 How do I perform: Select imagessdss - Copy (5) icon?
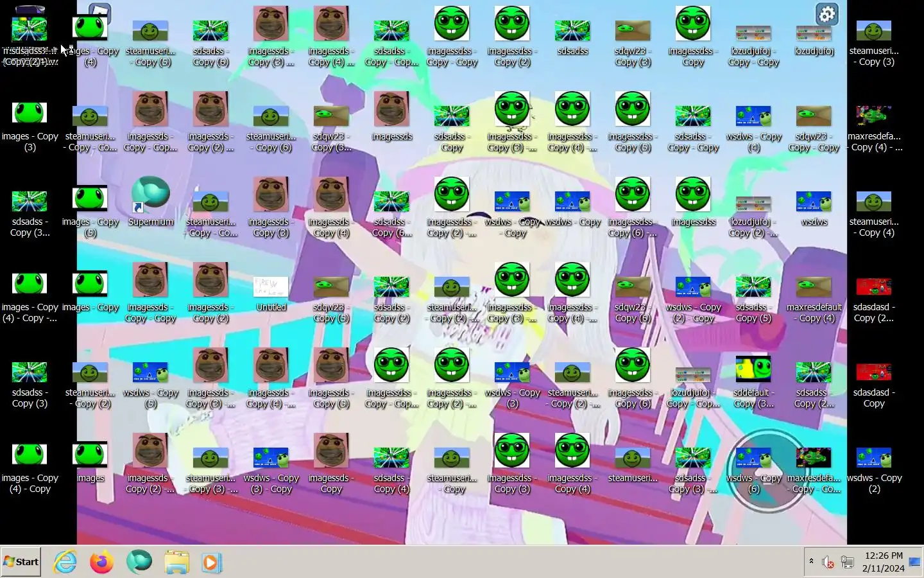click(x=633, y=122)
